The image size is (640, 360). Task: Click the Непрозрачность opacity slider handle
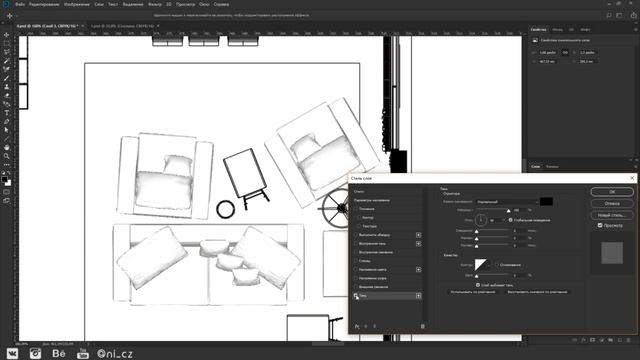(x=508, y=211)
